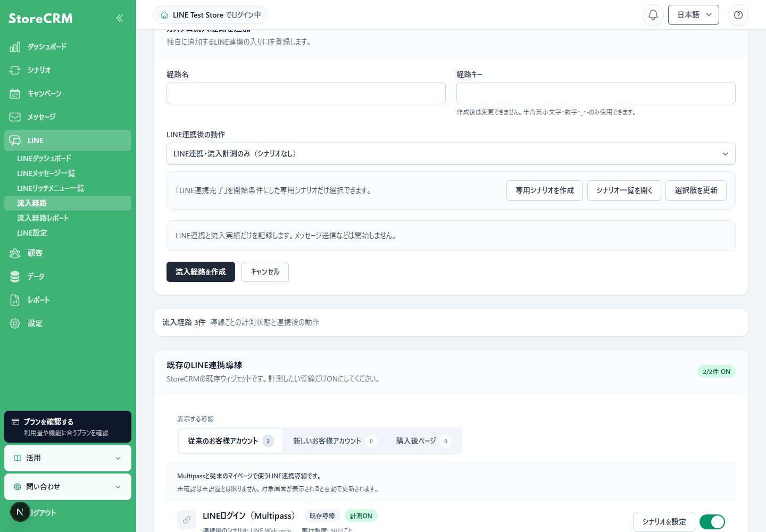The image size is (766, 532).
Task: Open notifications bell icon
Action: point(653,15)
